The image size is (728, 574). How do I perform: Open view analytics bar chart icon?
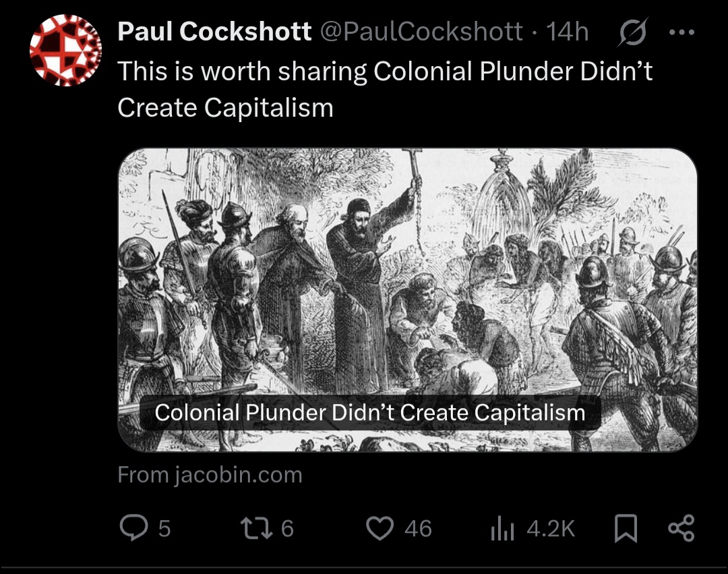(x=502, y=529)
